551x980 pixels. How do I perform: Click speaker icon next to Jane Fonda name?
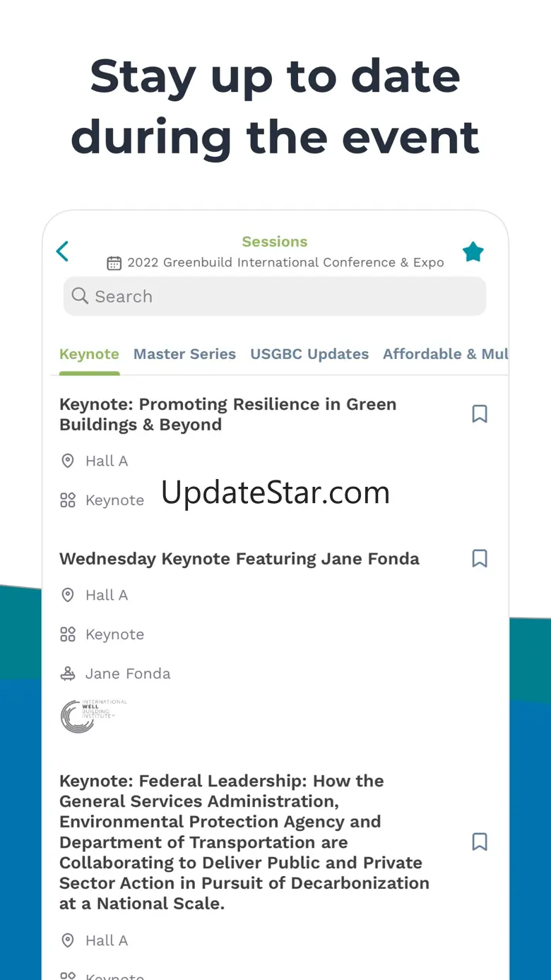coord(68,674)
